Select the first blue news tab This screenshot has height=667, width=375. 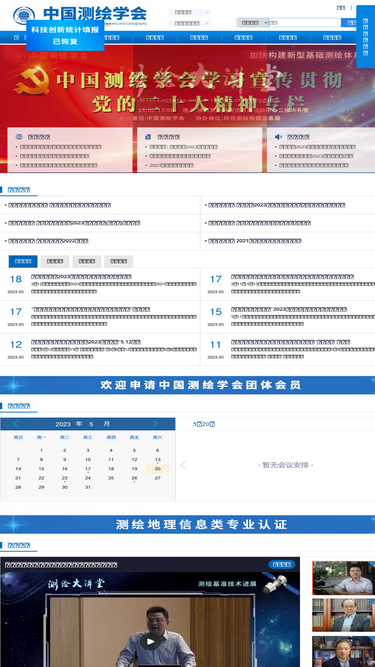click(x=23, y=261)
